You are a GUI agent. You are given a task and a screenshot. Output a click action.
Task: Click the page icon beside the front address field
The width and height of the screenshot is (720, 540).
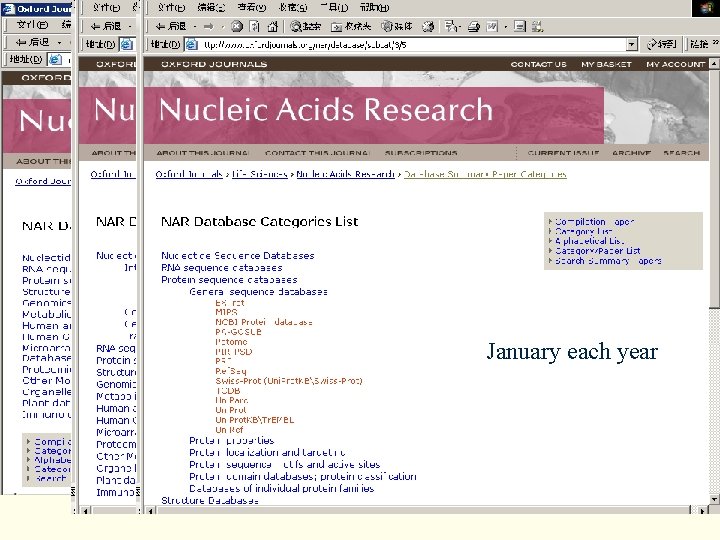point(191,45)
